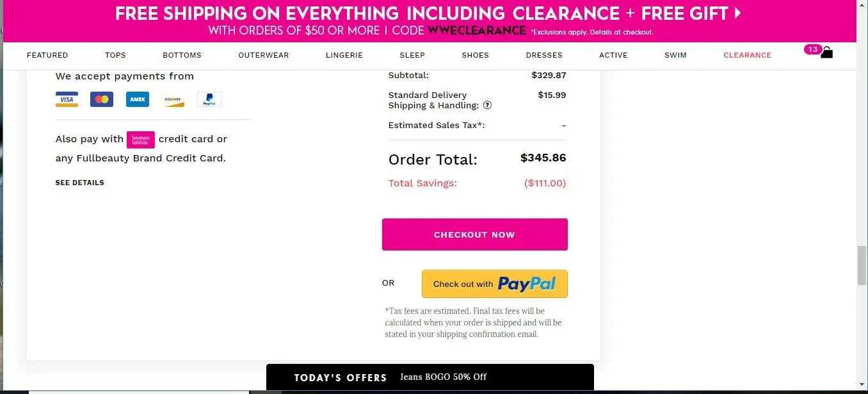Click the Amex card icon
This screenshot has height=394, width=868.
(138, 99)
